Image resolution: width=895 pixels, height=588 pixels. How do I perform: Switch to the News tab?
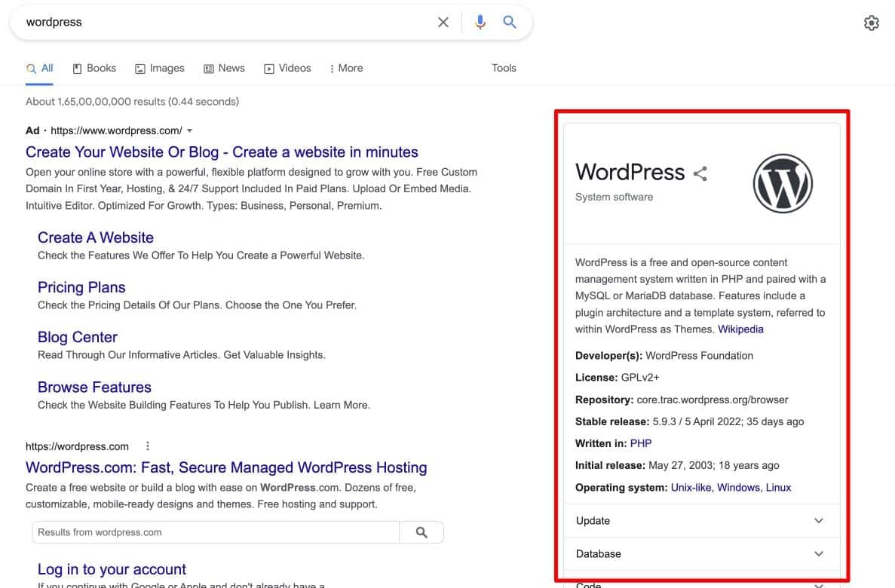[x=224, y=69]
